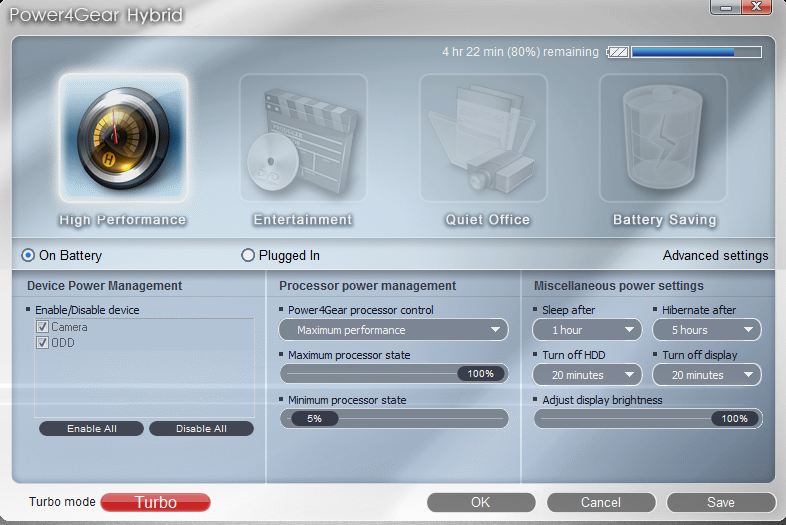Click the Save button
786x525 pixels.
tap(721, 502)
